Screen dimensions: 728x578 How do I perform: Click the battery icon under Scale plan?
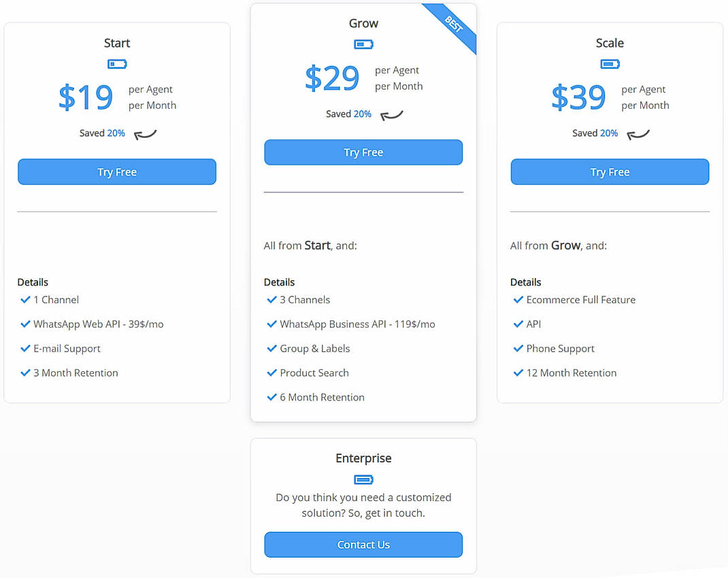(x=610, y=64)
